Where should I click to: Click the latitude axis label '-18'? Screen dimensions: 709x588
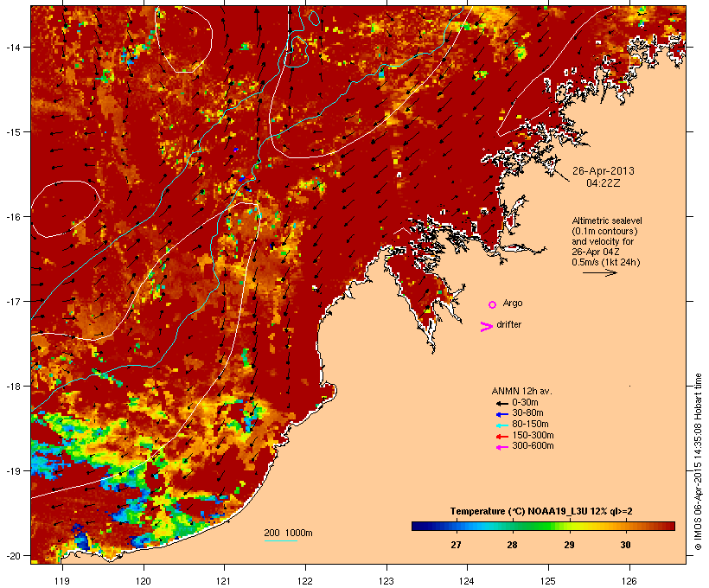pyautogui.click(x=12, y=387)
